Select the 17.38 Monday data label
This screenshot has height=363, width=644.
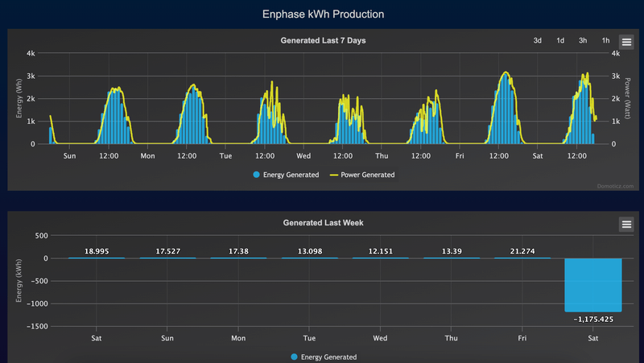(x=238, y=251)
